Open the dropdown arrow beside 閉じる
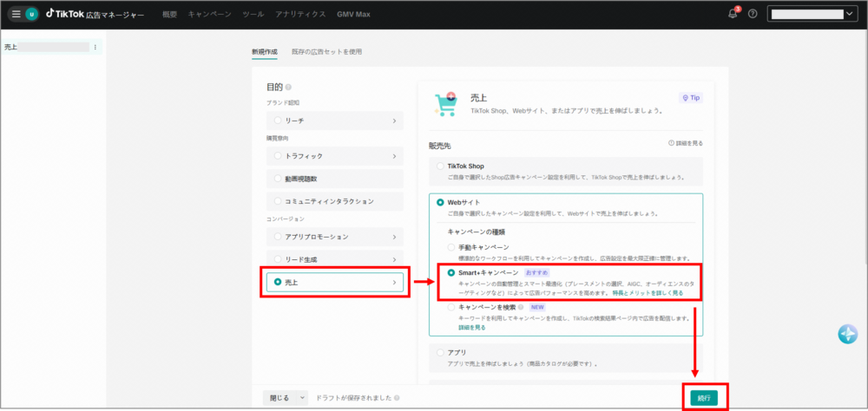This screenshot has height=411, width=868. 301,397
